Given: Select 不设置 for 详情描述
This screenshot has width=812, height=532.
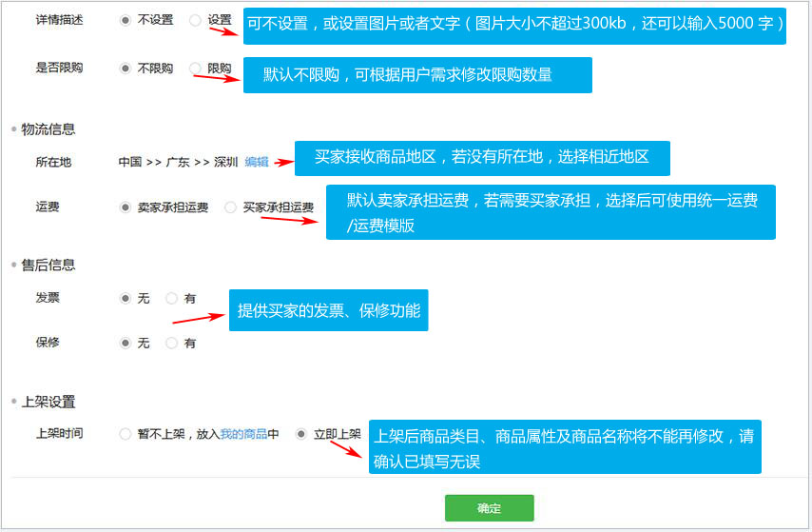Looking at the screenshot, I should tap(126, 20).
